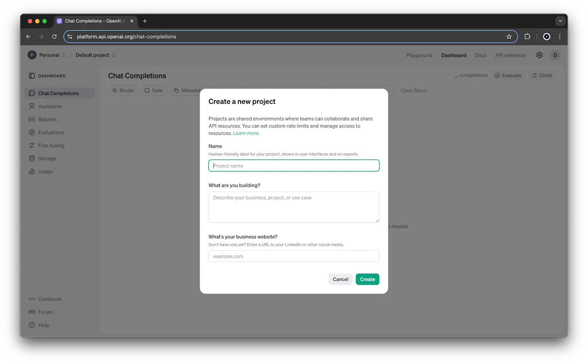Toggle the Dashboard sidebar panel icon
The width and height of the screenshot is (588, 364).
31,76
